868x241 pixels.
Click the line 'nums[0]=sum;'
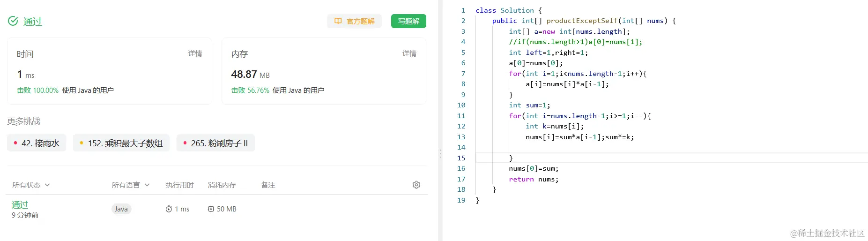[534, 168]
